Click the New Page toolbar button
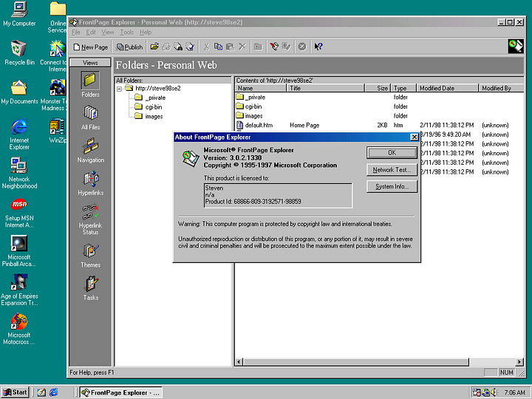The width and height of the screenshot is (532, 399). tap(91, 47)
